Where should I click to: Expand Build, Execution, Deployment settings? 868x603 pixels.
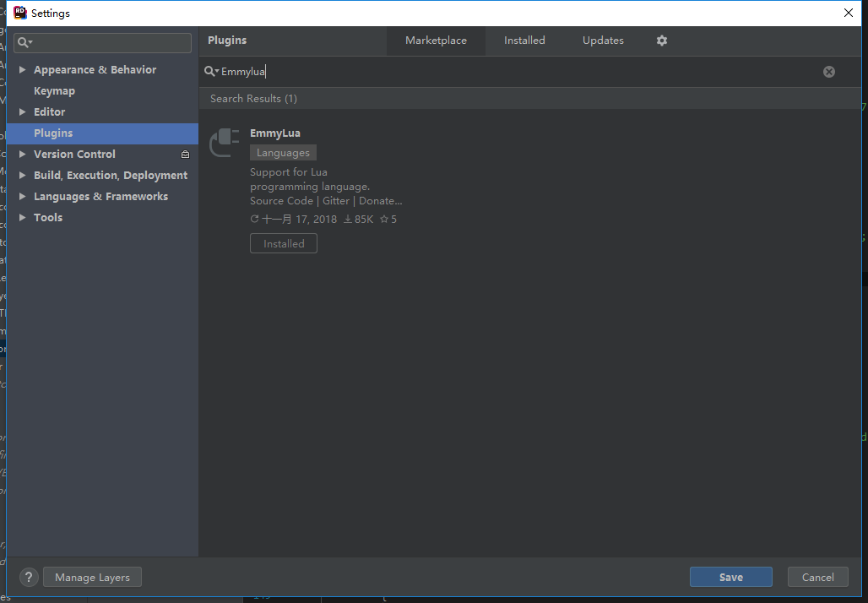click(21, 175)
